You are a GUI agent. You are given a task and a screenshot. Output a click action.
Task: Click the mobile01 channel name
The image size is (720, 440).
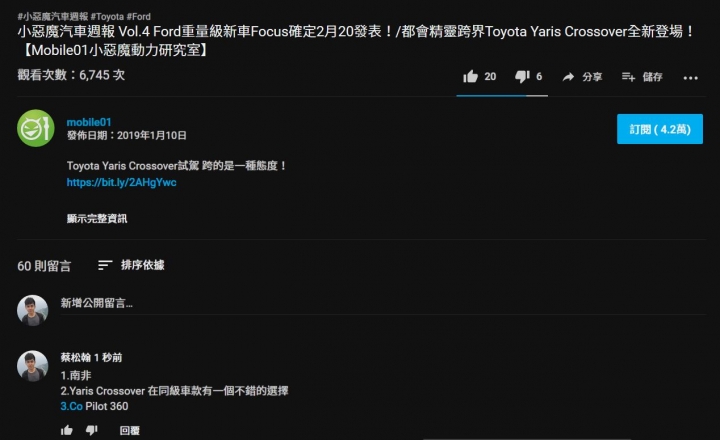[89, 122]
